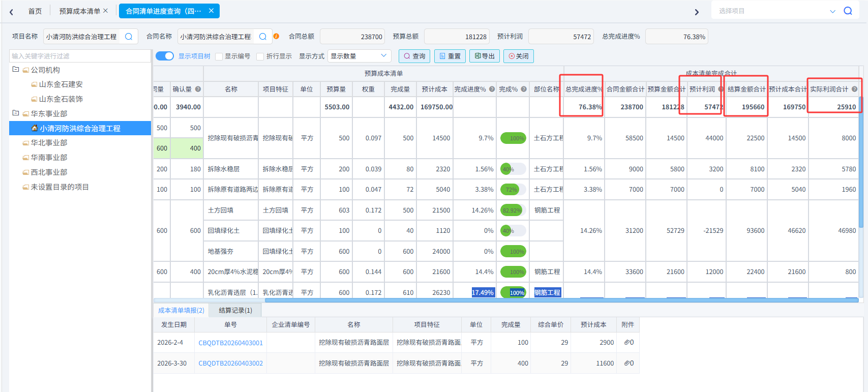Click the right arrow next to tab strip
Screen dimensions: 868x392
pos(697,12)
